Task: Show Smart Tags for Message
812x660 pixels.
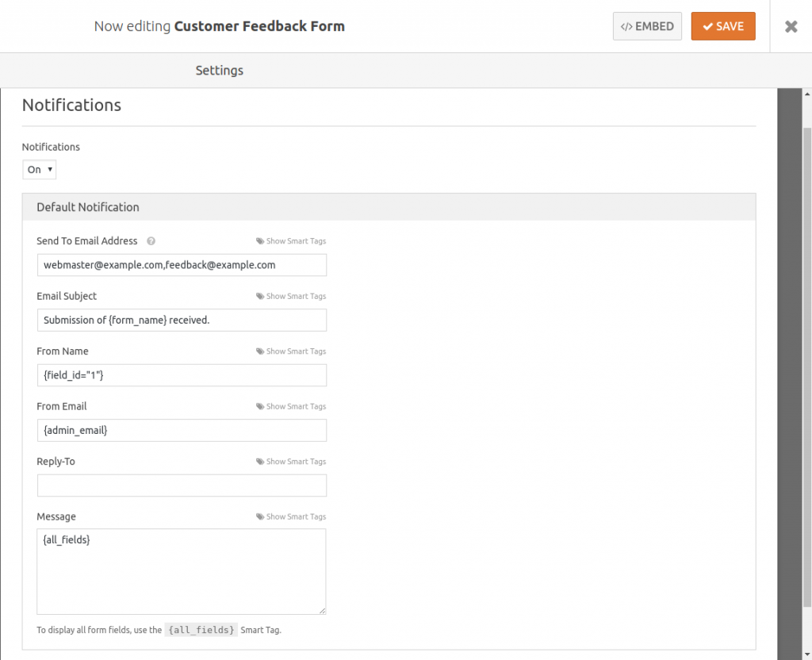Action: [x=291, y=516]
